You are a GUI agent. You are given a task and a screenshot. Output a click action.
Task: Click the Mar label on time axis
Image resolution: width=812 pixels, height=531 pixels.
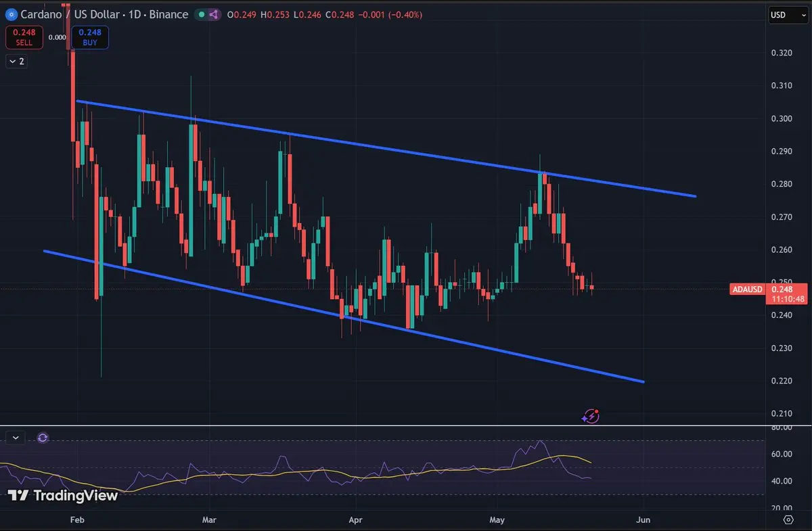(209, 520)
